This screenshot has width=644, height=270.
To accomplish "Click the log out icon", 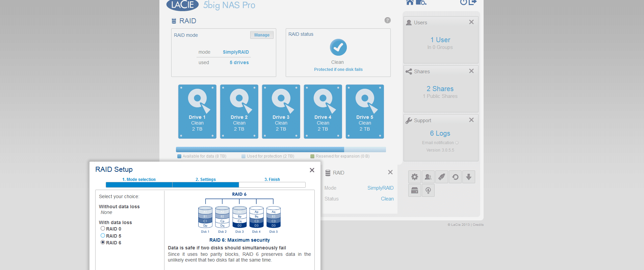I will coord(472,2).
